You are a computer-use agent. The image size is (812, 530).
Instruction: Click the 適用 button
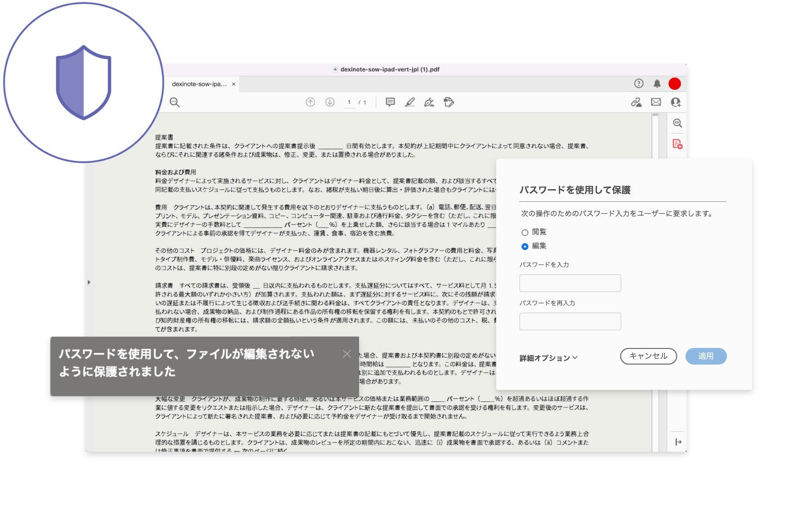point(706,356)
